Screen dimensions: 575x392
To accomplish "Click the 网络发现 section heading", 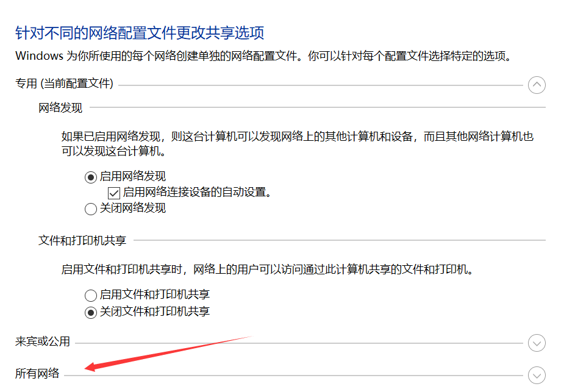I will 60,108.
